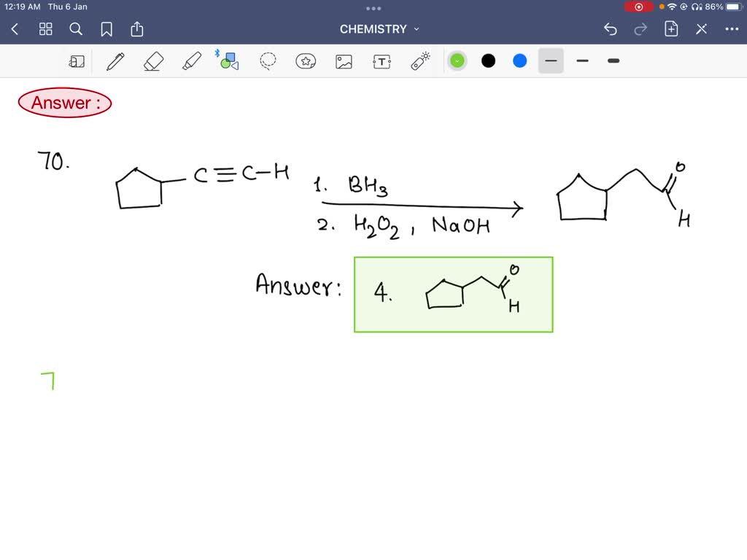Select the Pen tool

tap(115, 61)
